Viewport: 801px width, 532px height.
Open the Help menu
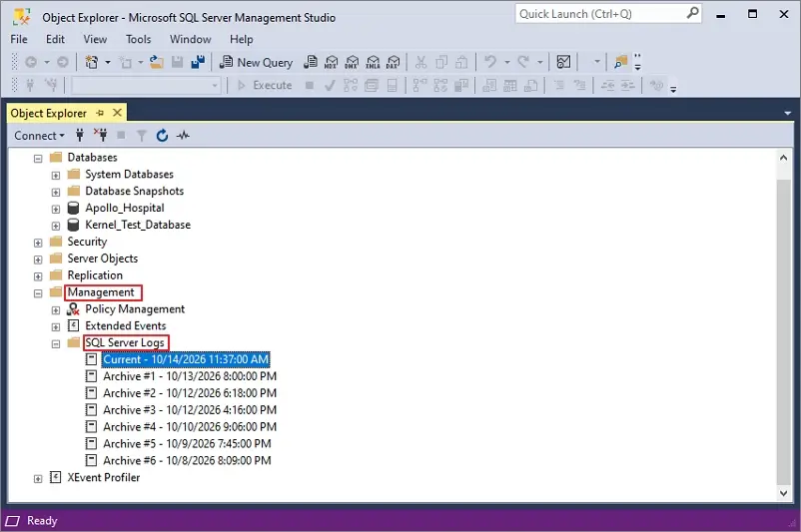(x=241, y=39)
